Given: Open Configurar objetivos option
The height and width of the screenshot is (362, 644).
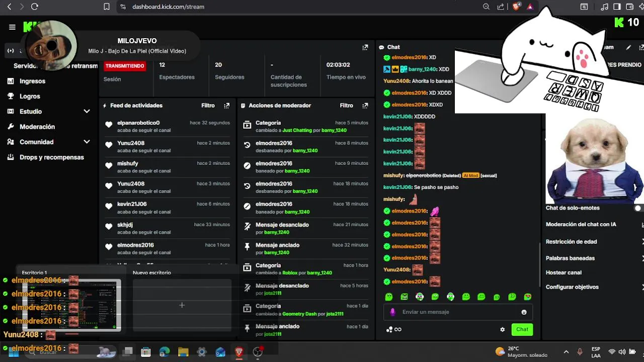Looking at the screenshot, I should point(572,287).
